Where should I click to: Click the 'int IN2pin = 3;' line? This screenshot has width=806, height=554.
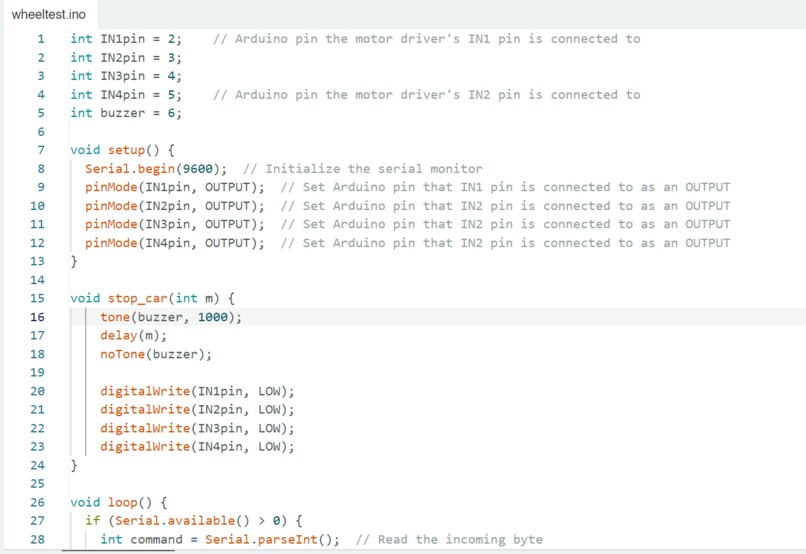(126, 58)
